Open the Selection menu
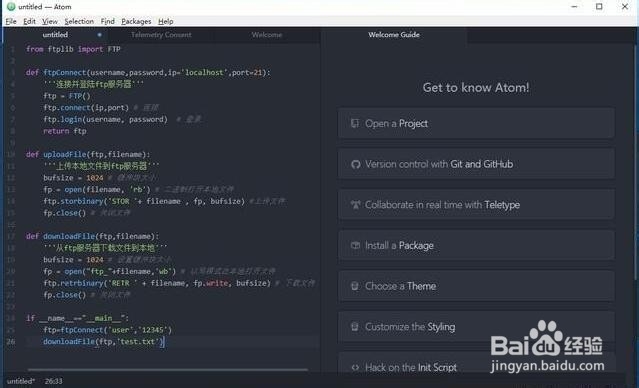 click(79, 21)
